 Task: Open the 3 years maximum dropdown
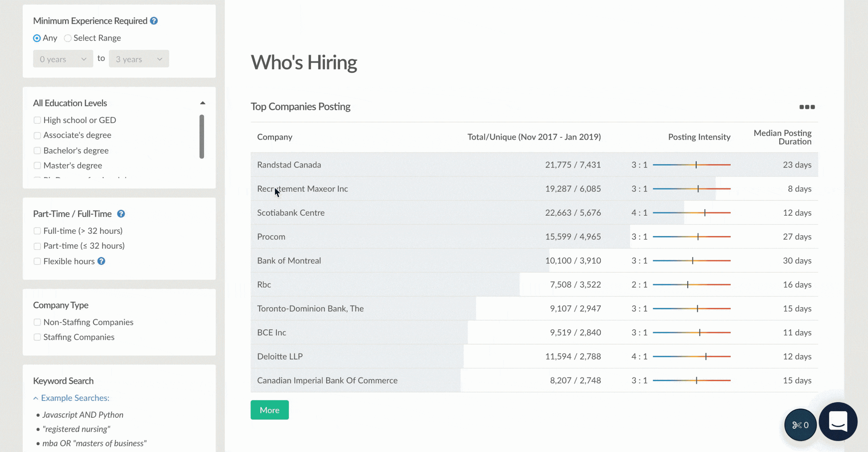coord(139,59)
